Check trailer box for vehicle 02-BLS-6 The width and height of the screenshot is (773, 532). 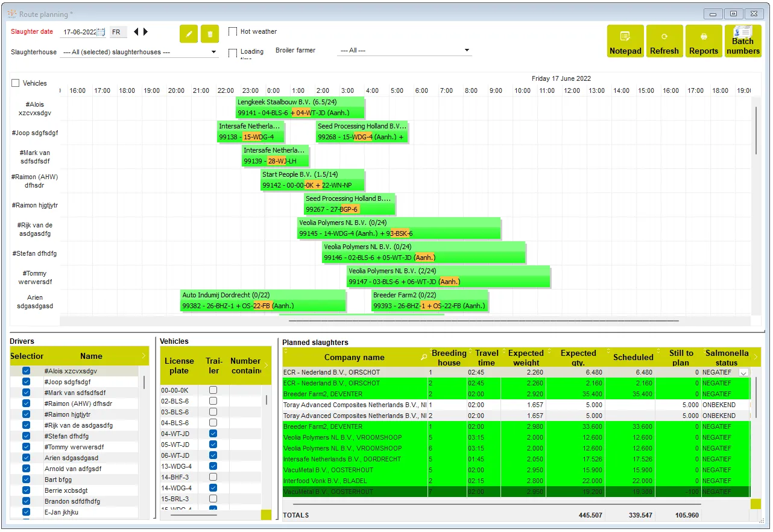[x=213, y=401]
